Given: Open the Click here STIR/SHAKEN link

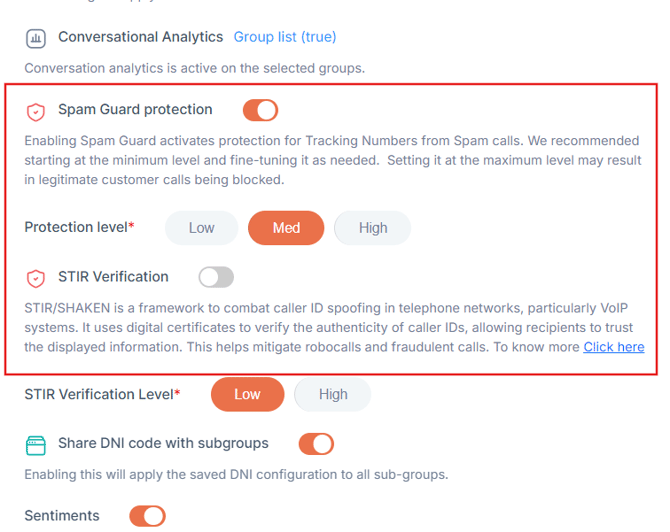Looking at the screenshot, I should [613, 347].
